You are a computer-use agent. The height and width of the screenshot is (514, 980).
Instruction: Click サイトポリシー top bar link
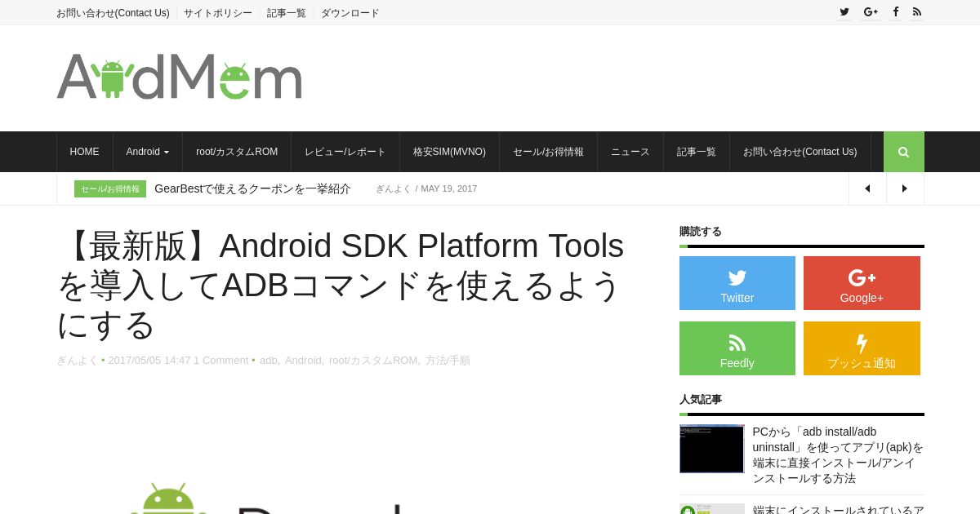click(x=218, y=13)
